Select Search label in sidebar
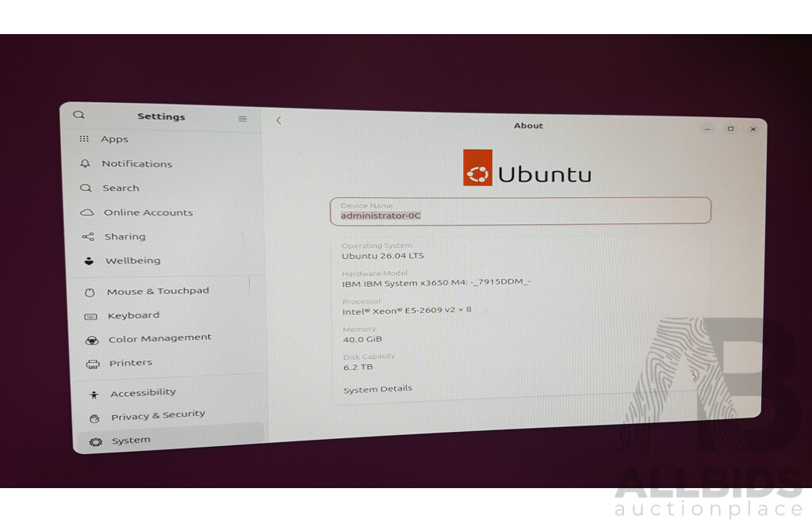Screen dimensions: 812x523 (x=121, y=188)
